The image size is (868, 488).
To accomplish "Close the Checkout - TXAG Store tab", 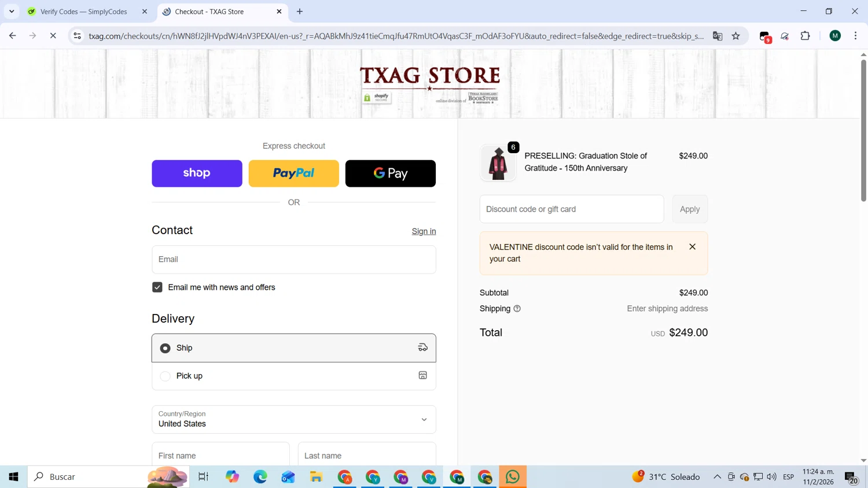I will pos(279,12).
